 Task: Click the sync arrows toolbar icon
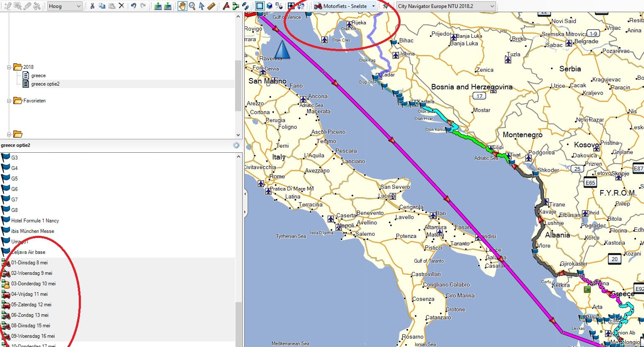[x=301, y=6]
